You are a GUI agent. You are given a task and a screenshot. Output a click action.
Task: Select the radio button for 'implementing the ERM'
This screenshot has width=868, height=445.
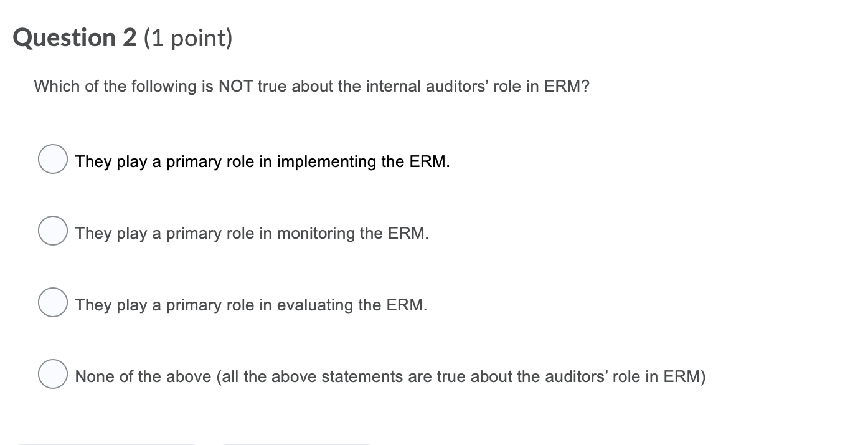52,159
